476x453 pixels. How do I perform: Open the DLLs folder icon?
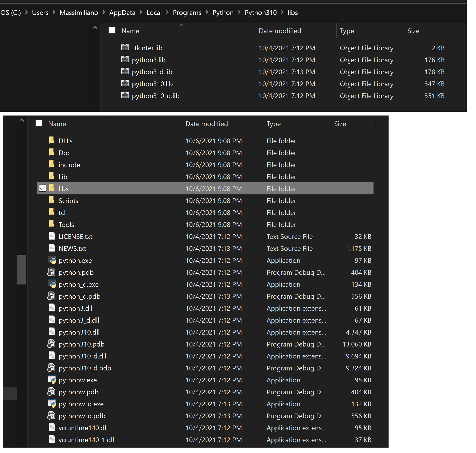pyautogui.click(x=51, y=141)
